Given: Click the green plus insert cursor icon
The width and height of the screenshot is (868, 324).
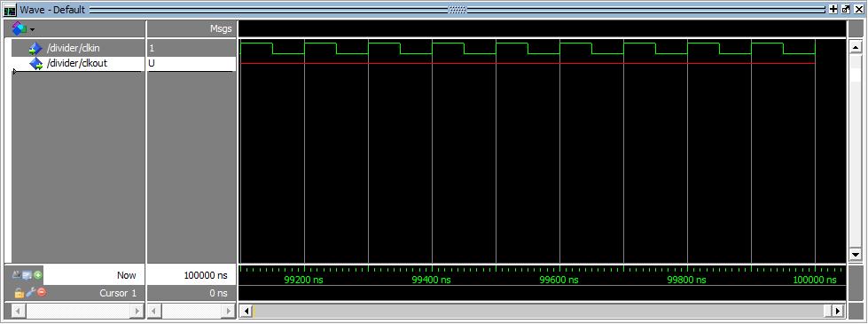Looking at the screenshot, I should tap(37, 274).
